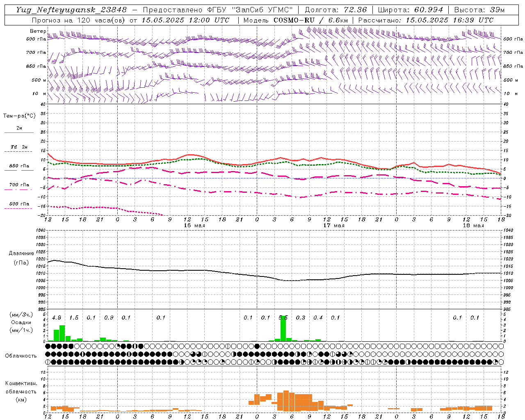Click the 0.9 precipitation total value

pos(109,318)
